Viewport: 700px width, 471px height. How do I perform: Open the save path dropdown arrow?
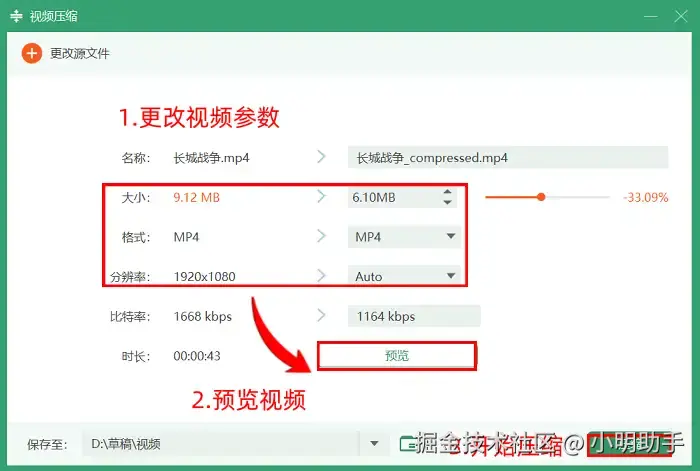374,444
